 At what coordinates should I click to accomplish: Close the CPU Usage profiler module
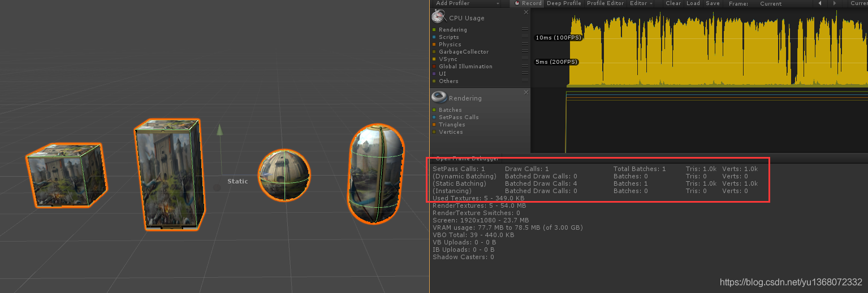(x=526, y=12)
